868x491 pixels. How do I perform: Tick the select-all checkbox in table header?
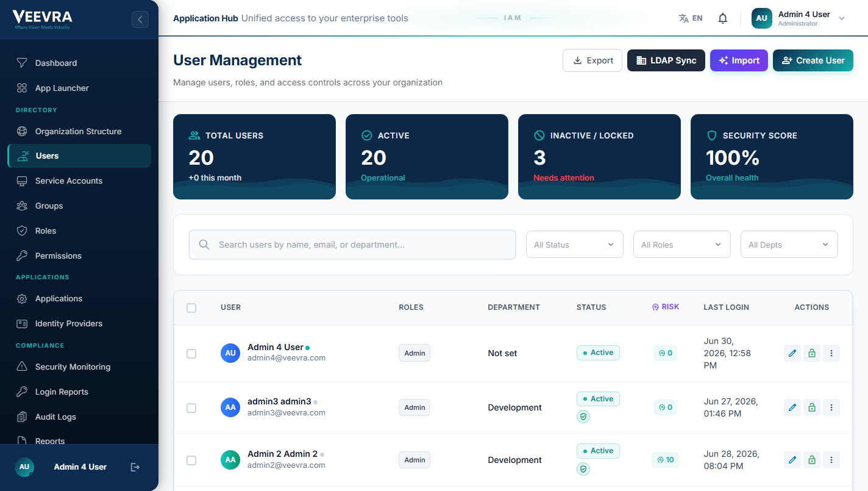tap(191, 308)
